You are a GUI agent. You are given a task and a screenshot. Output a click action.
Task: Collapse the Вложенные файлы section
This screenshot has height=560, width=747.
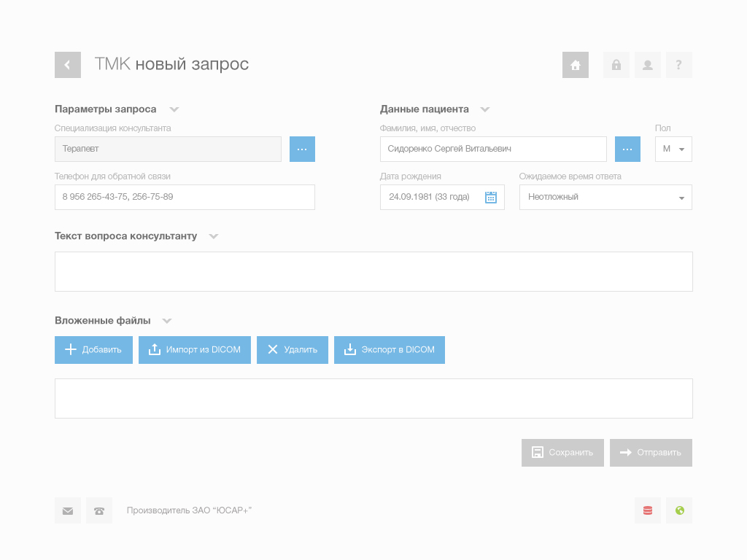pyautogui.click(x=167, y=321)
